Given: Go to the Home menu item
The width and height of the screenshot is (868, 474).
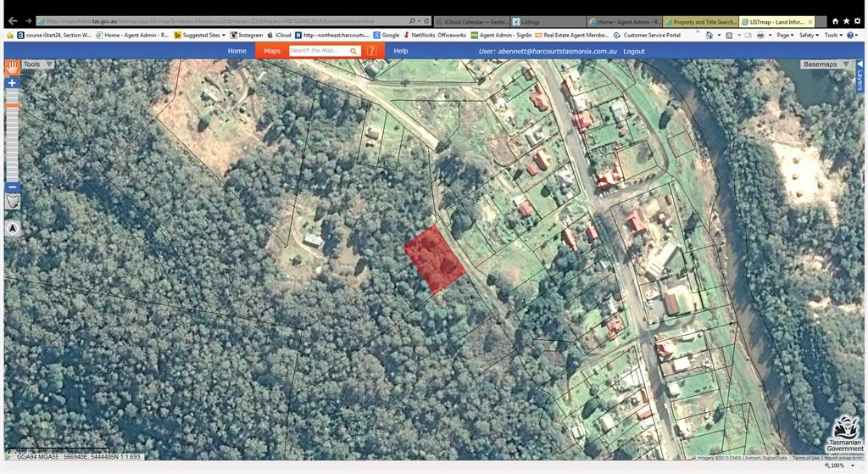Looking at the screenshot, I should point(237,51).
